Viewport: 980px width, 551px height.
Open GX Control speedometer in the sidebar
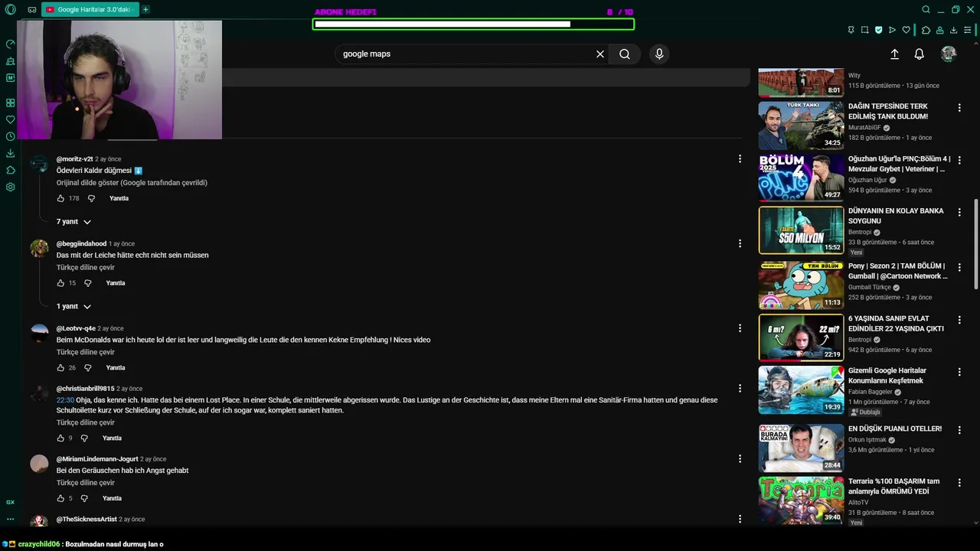[x=11, y=44]
